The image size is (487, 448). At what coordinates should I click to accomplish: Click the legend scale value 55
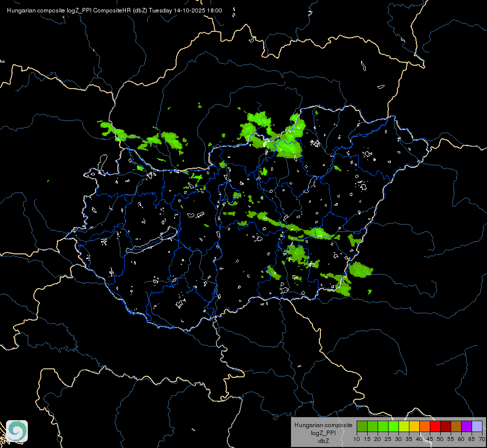tap(451, 439)
